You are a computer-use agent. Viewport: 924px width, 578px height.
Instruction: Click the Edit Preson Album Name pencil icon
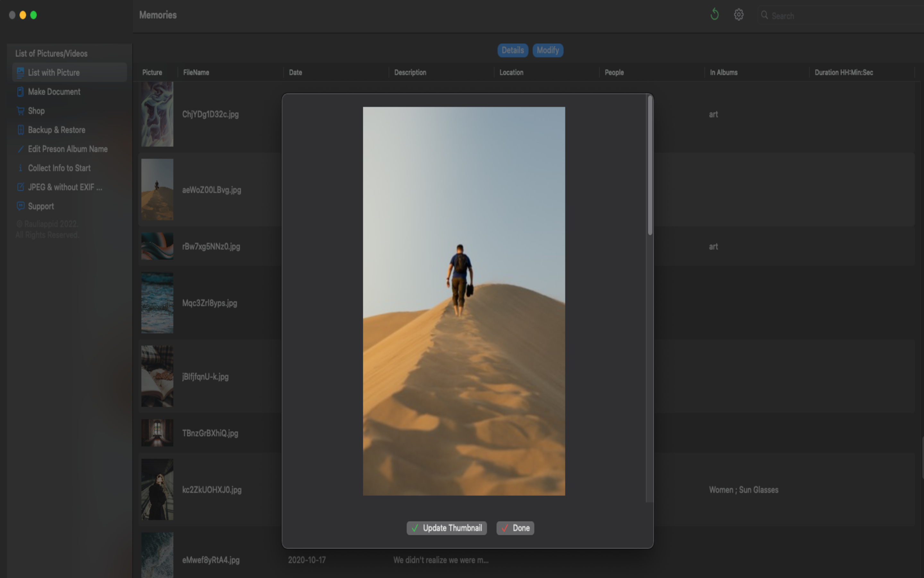pyautogui.click(x=20, y=149)
